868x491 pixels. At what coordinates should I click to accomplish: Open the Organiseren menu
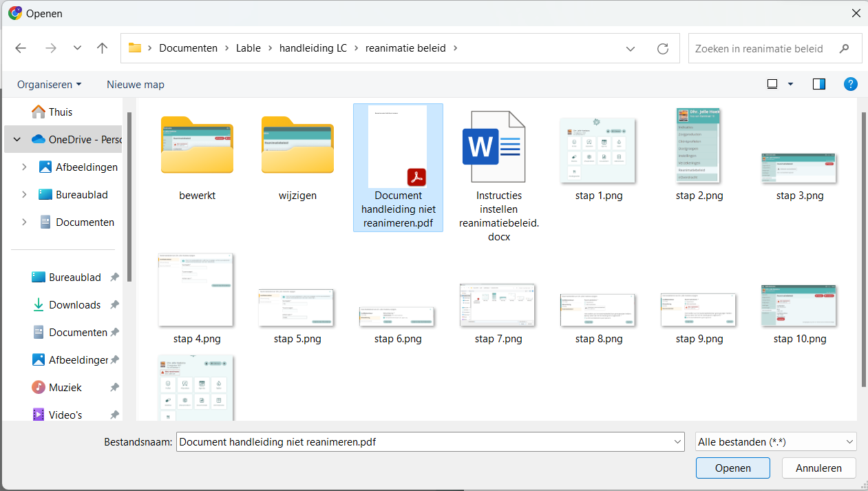pos(49,84)
